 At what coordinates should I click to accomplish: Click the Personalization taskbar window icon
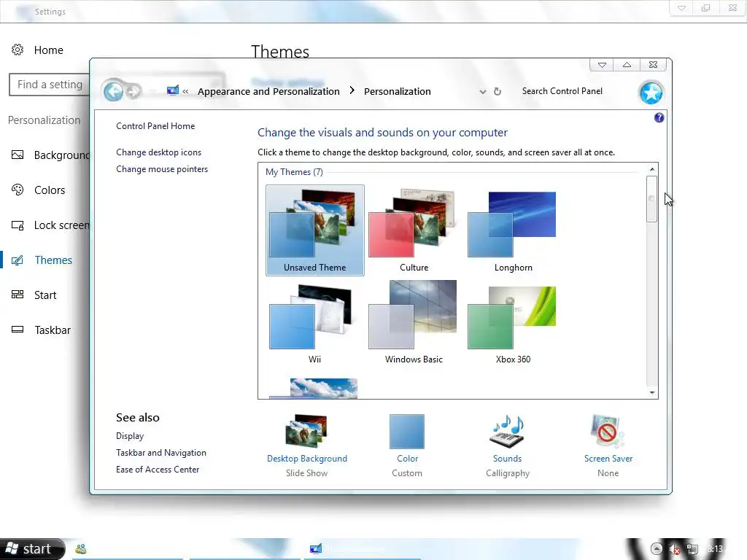tap(315, 549)
